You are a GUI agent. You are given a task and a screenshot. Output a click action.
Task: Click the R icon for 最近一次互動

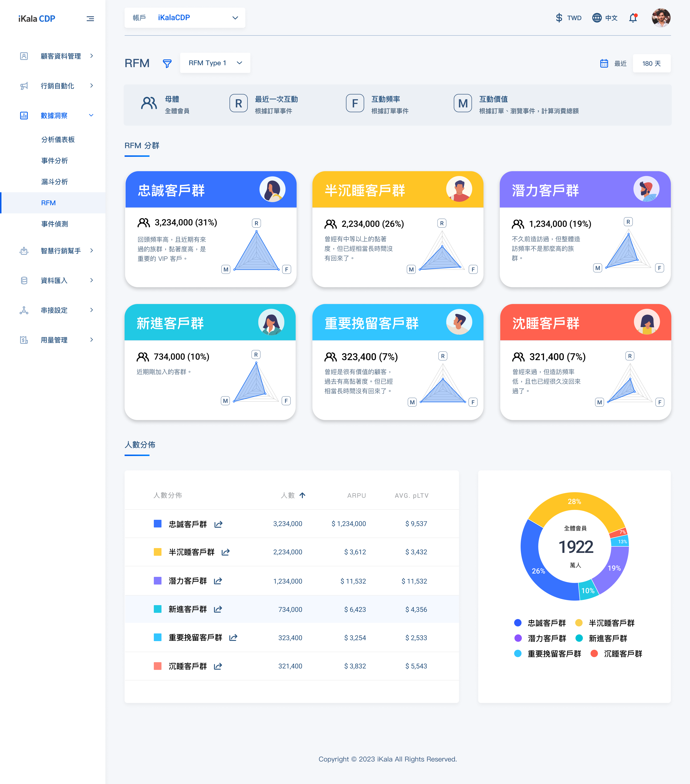tap(238, 103)
